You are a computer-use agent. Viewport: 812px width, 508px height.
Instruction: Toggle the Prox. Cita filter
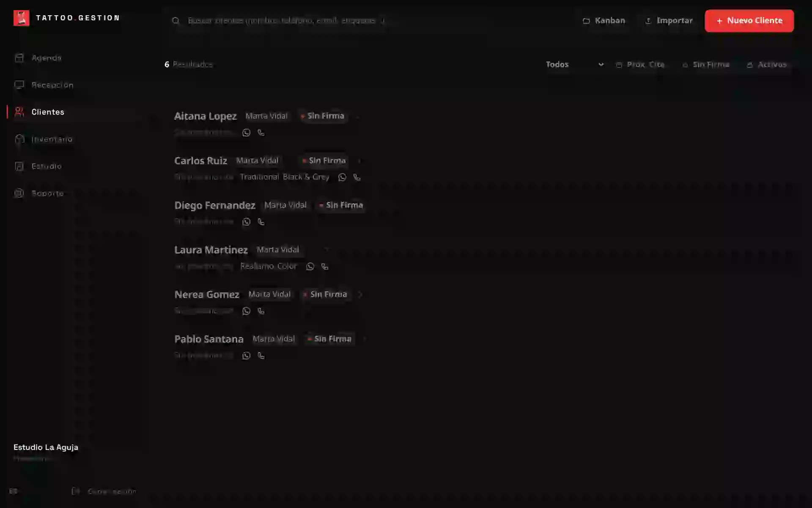[640, 65]
